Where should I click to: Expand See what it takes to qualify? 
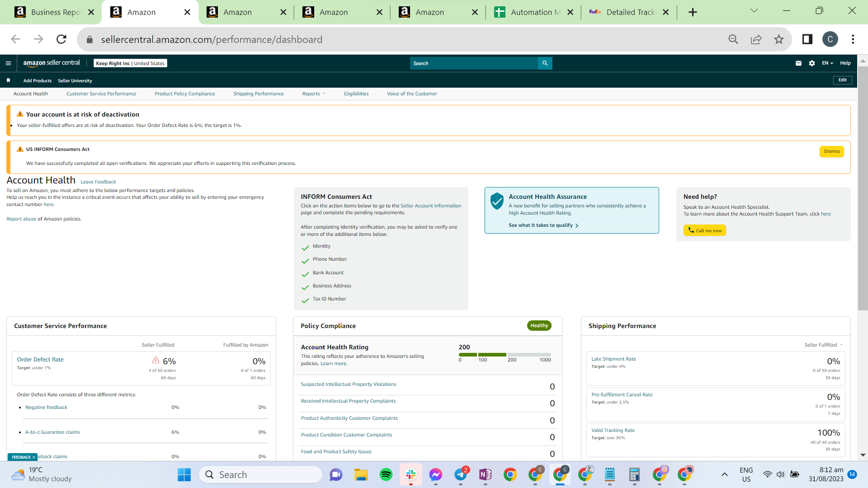coord(543,225)
